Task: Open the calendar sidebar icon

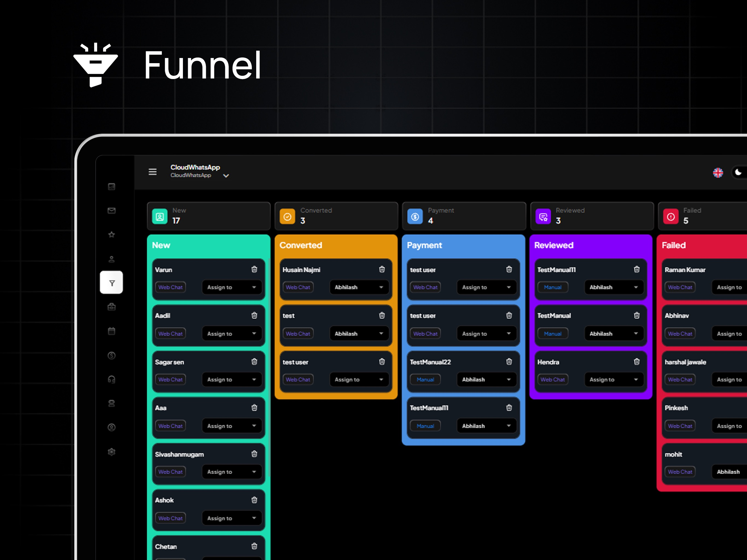Action: click(x=112, y=331)
